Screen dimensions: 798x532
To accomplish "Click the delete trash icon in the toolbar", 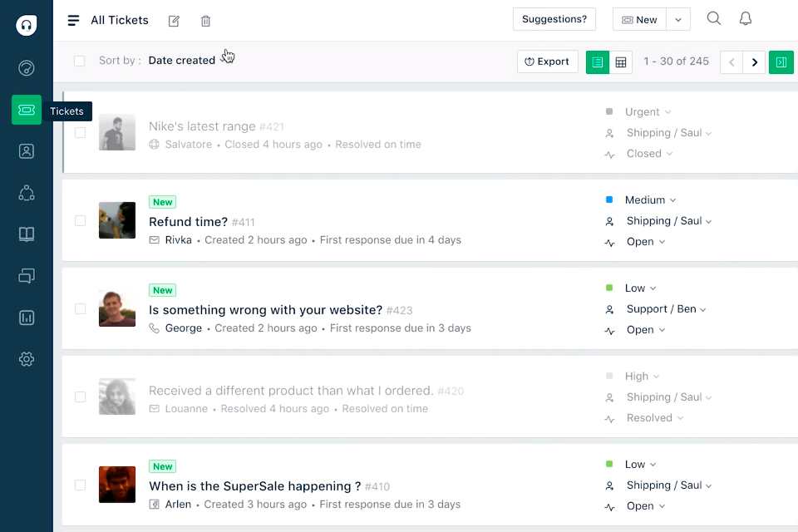I will [x=205, y=21].
